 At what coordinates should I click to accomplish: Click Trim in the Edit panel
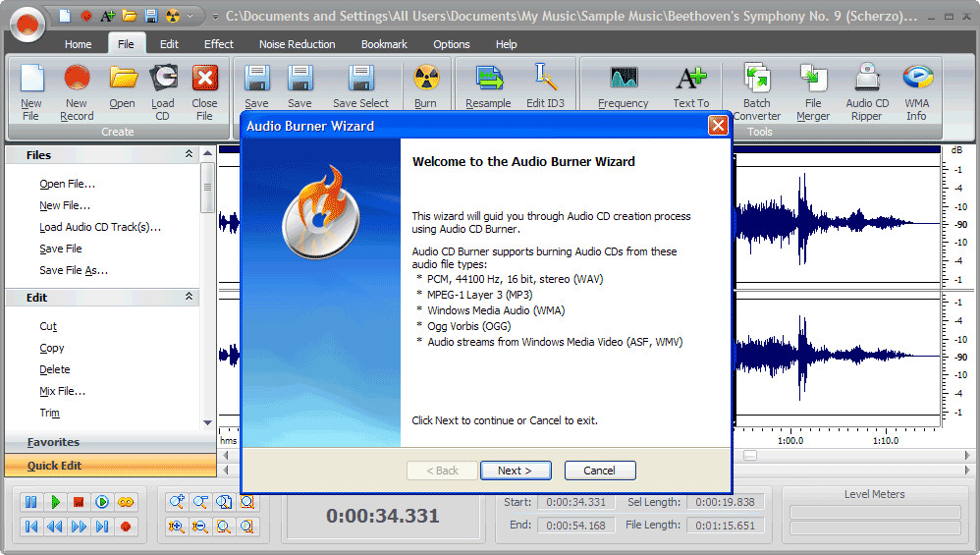49,413
